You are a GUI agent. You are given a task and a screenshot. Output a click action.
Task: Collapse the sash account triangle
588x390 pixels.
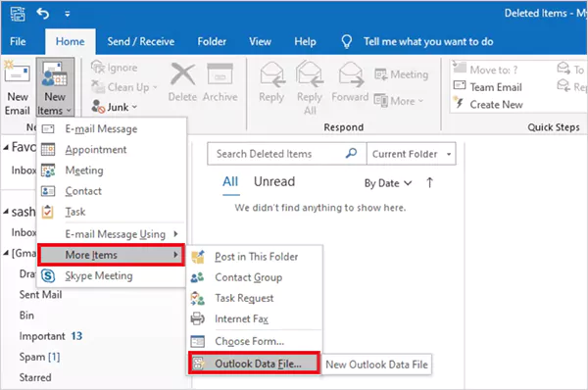pyautogui.click(x=6, y=212)
